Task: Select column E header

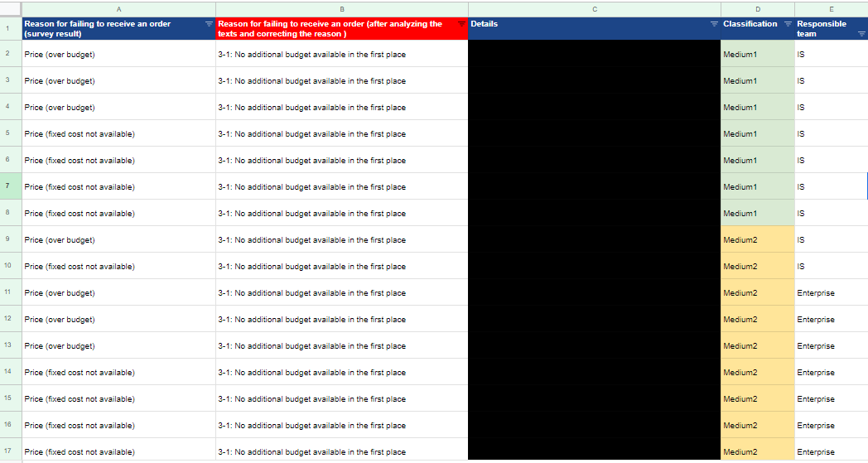Action: (x=832, y=9)
